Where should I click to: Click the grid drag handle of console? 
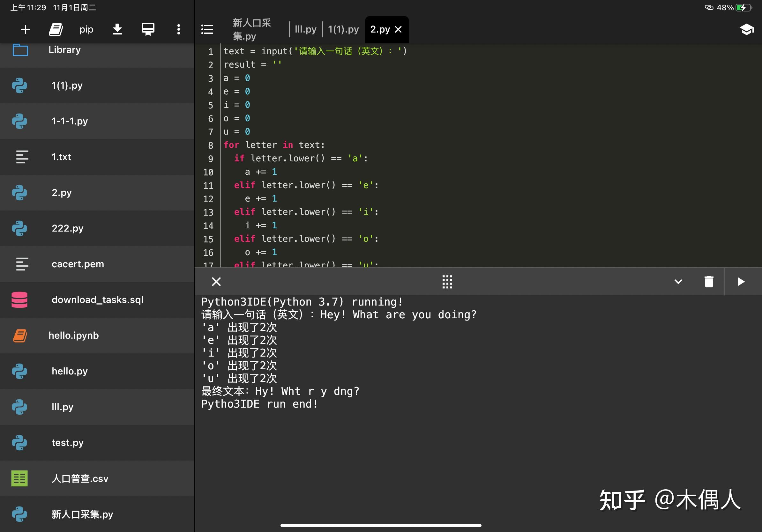pos(447,282)
